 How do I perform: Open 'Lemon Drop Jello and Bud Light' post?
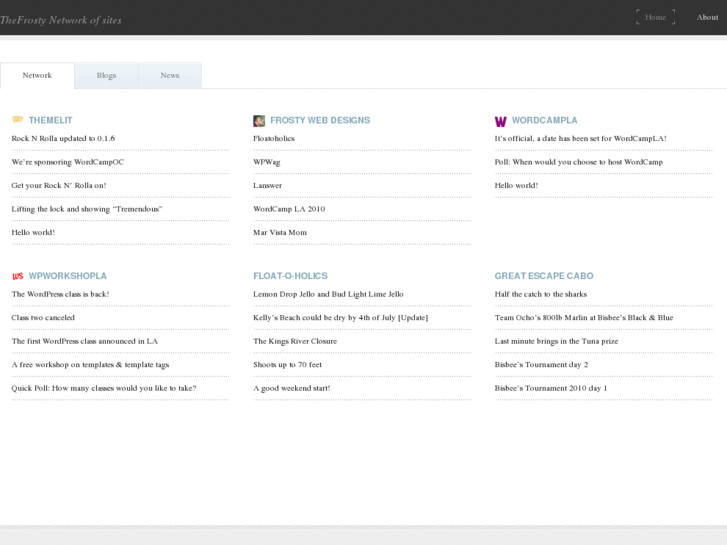(x=328, y=294)
